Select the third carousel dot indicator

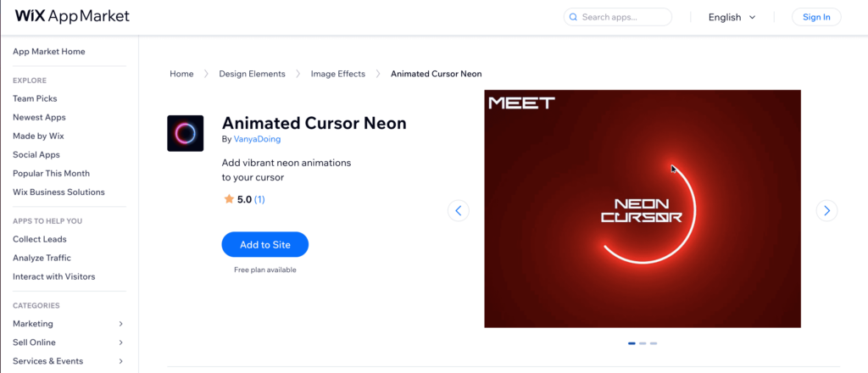coord(654,343)
